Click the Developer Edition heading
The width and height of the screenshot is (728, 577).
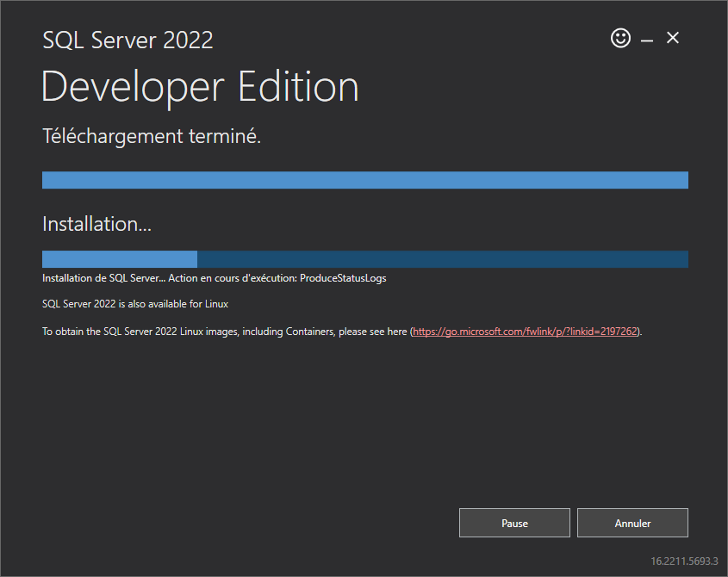[200, 87]
